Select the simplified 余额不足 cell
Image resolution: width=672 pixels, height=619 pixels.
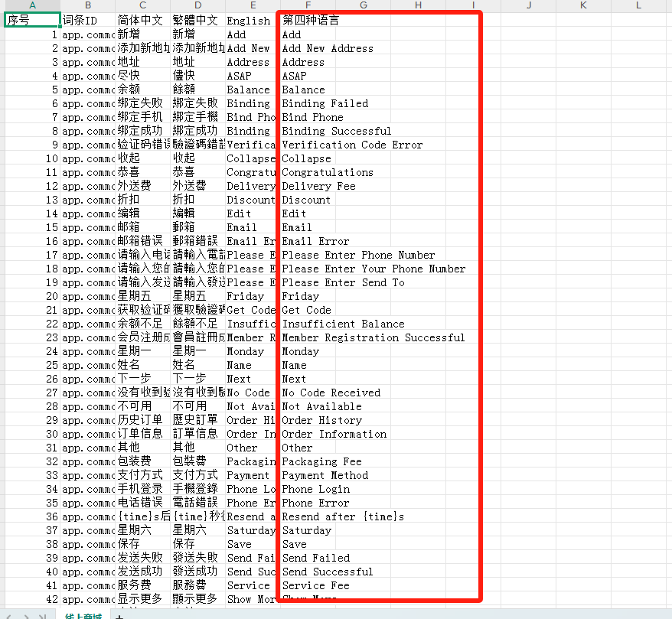point(142,324)
